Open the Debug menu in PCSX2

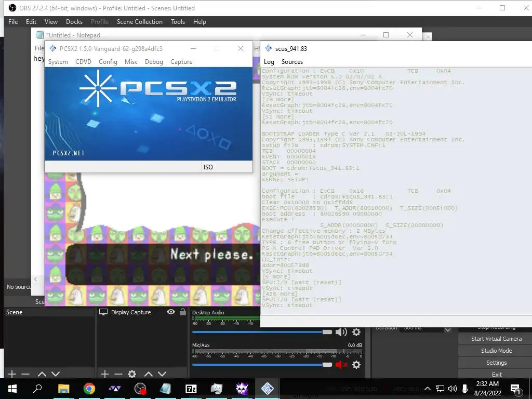click(x=154, y=62)
